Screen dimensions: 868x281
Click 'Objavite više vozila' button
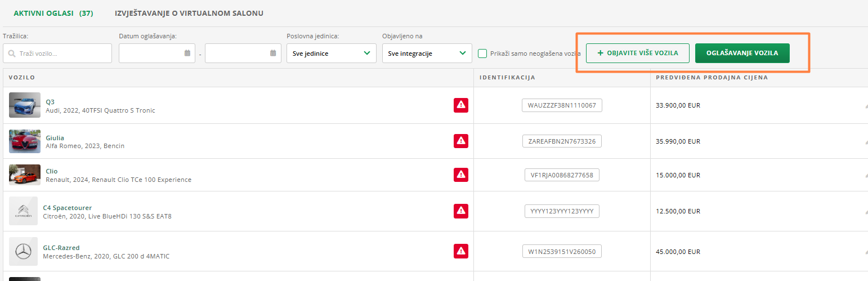click(637, 53)
